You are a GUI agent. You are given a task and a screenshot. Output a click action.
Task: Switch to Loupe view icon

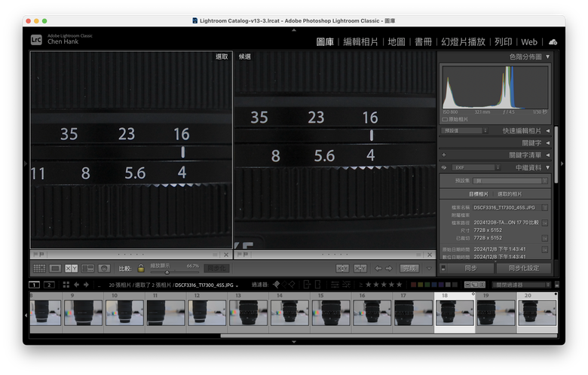coord(55,268)
